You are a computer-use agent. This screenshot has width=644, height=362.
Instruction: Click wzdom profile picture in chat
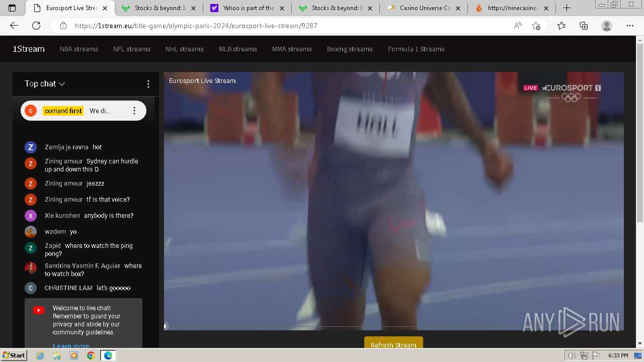pos(31,232)
